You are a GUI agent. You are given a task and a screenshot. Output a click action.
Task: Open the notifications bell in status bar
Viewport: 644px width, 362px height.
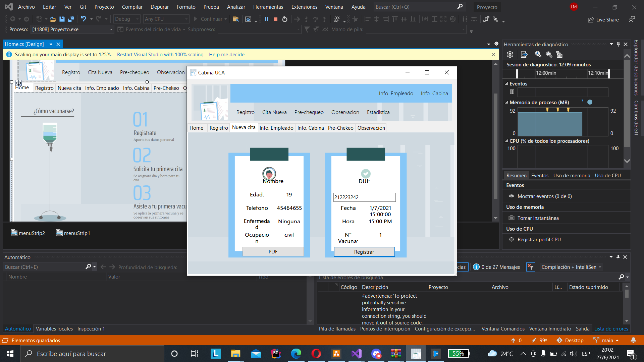click(x=633, y=340)
